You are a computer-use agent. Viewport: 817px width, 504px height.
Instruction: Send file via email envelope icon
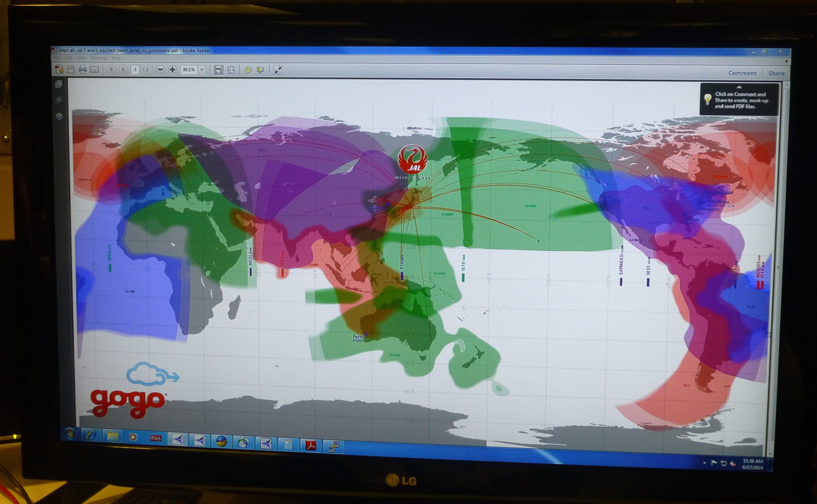94,69
